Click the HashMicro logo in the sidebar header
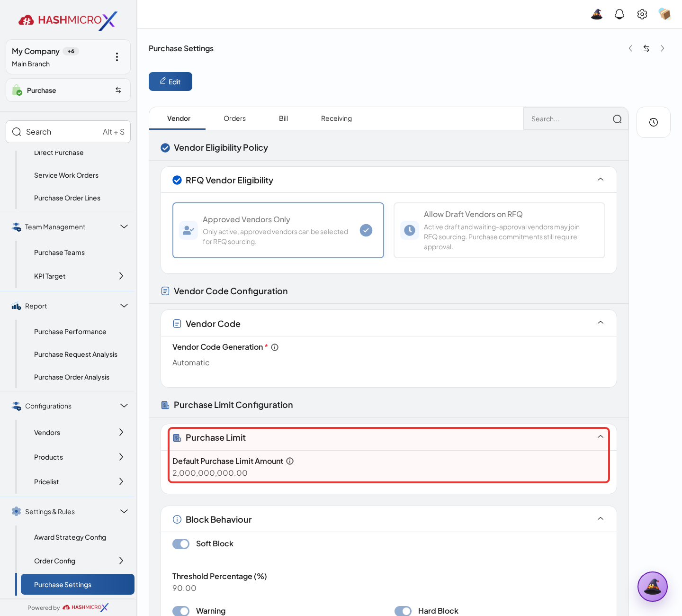This screenshot has height=616, width=682. [x=68, y=20]
